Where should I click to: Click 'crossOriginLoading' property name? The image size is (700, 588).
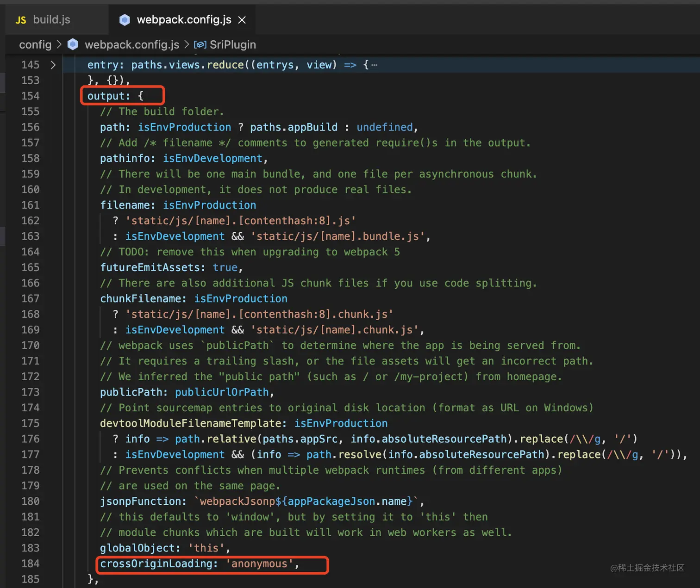(x=156, y=563)
